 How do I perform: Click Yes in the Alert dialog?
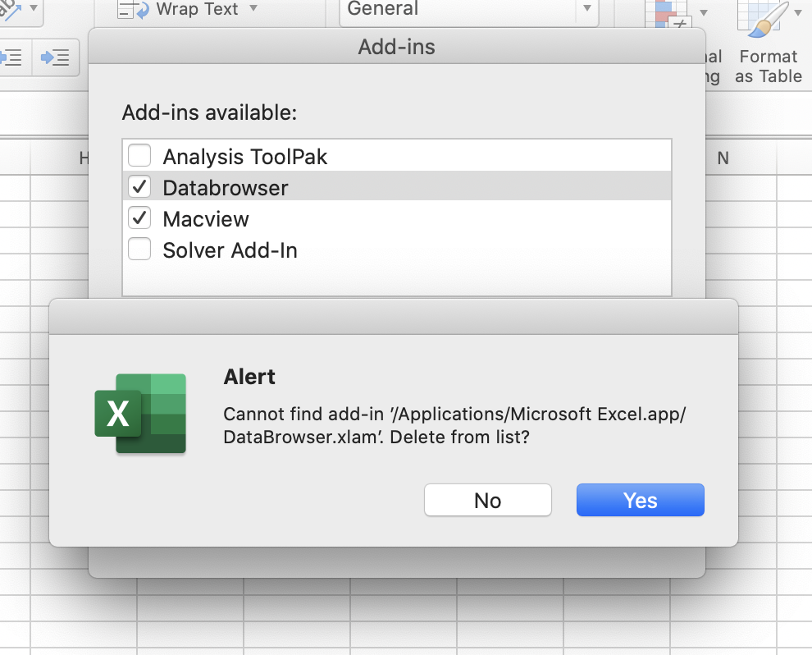[x=640, y=500]
